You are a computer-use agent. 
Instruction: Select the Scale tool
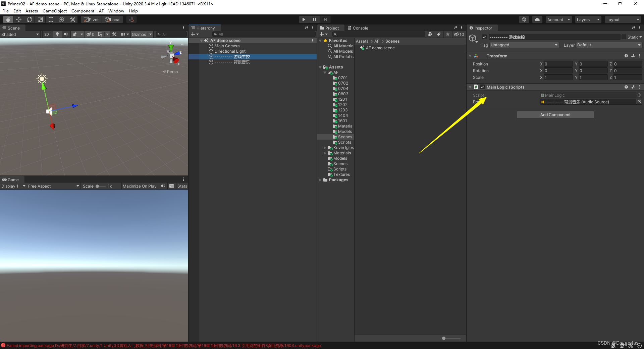tap(40, 19)
